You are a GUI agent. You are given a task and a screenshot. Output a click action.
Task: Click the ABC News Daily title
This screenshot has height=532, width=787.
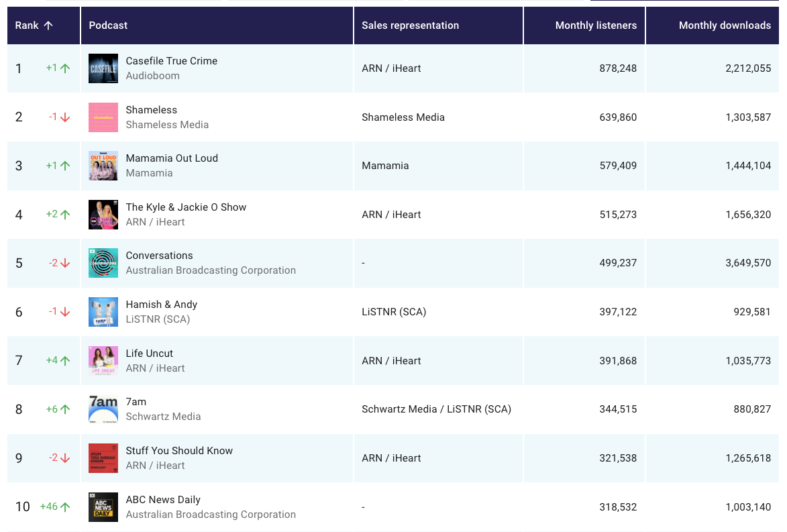pyautogui.click(x=163, y=500)
